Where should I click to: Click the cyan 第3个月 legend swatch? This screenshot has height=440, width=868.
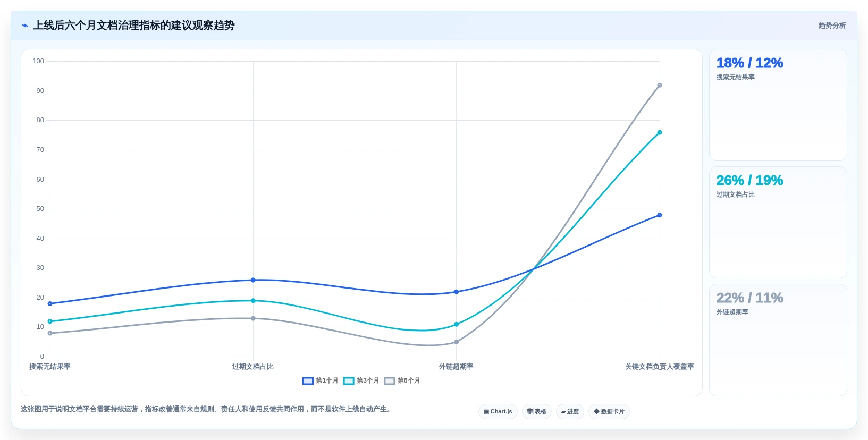[x=349, y=381]
